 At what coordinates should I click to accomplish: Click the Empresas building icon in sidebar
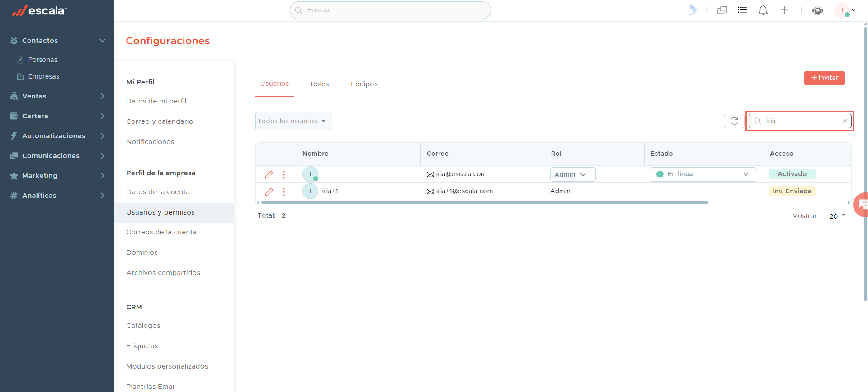20,76
